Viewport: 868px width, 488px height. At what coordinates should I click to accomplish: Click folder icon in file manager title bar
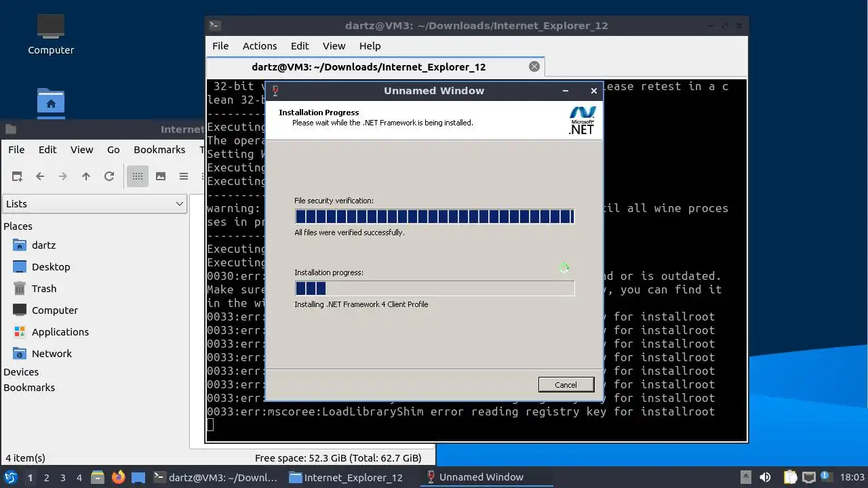(x=11, y=129)
